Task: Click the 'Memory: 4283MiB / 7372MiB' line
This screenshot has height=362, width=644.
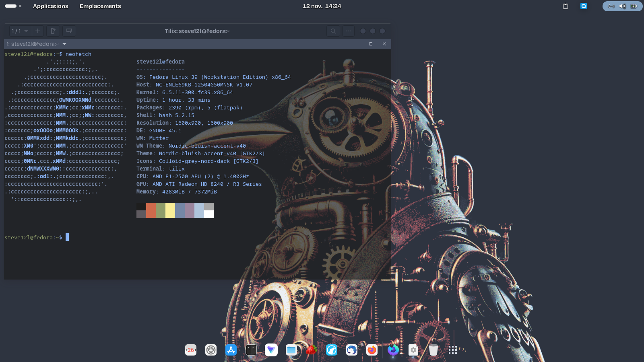Action: coord(176,191)
